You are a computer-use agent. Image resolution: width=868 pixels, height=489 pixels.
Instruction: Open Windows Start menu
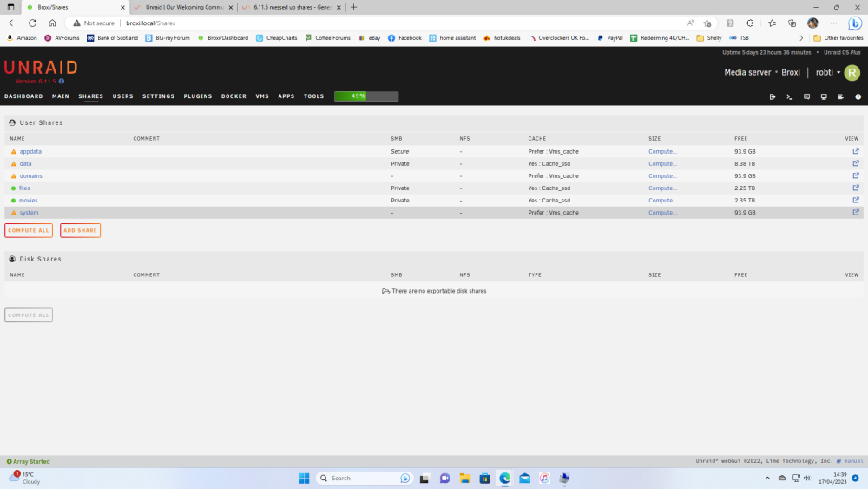coord(304,478)
